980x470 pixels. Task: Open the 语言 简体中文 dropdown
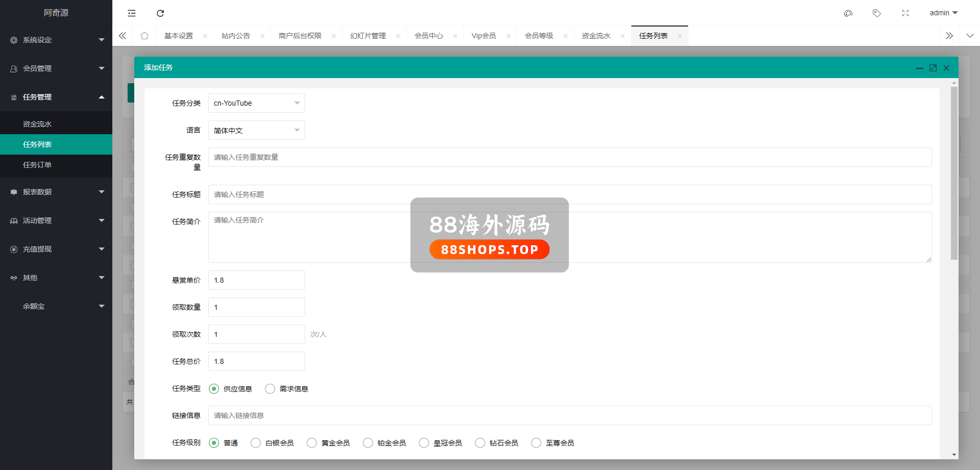(x=256, y=131)
